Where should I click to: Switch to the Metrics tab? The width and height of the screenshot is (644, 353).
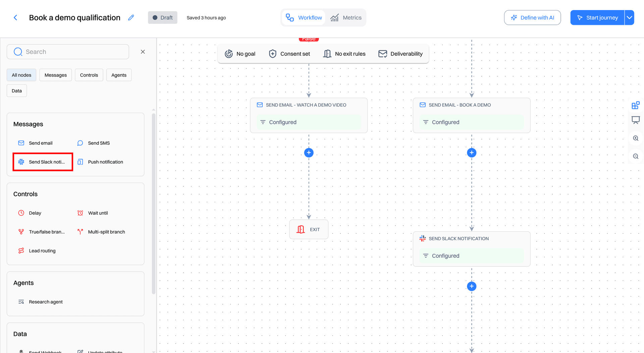coord(346,17)
